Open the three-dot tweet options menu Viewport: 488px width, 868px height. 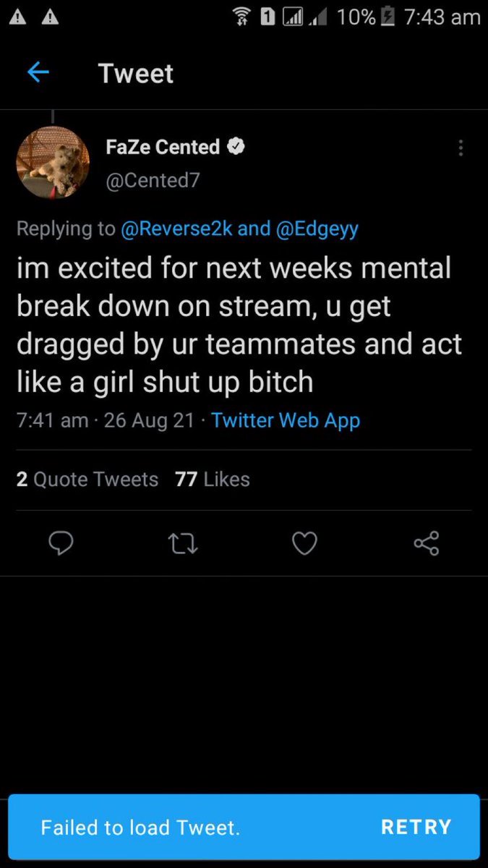(461, 148)
